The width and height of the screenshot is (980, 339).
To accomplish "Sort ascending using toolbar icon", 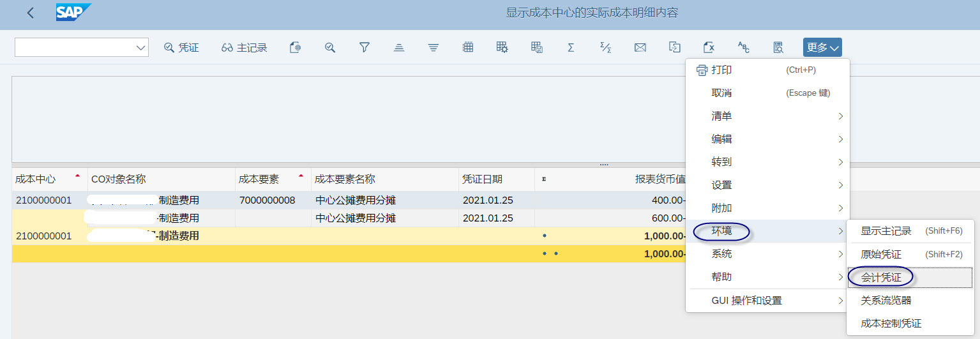I will point(399,47).
